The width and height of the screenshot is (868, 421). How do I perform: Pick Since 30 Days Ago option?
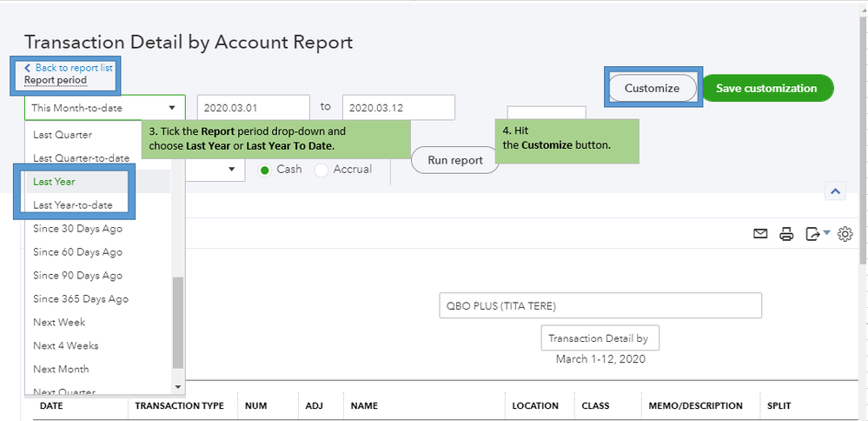point(77,229)
